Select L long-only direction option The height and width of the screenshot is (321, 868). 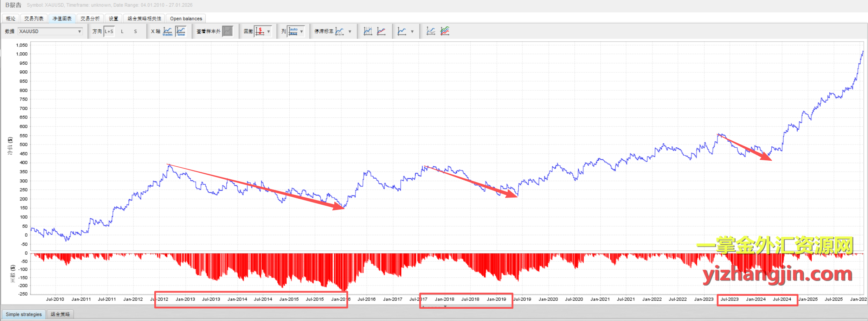122,31
